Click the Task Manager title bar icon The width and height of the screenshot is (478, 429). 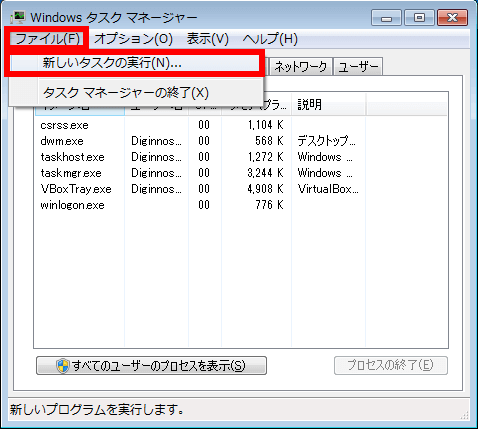coord(17,17)
